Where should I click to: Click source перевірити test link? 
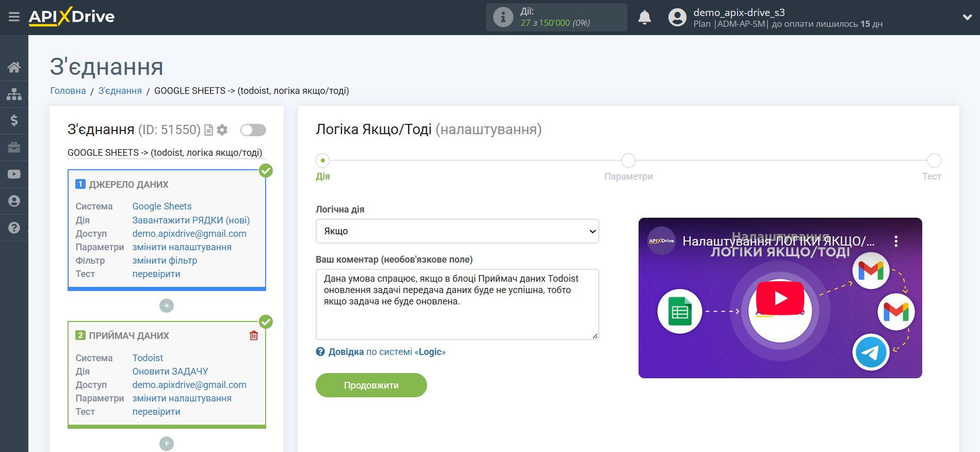pyautogui.click(x=156, y=274)
